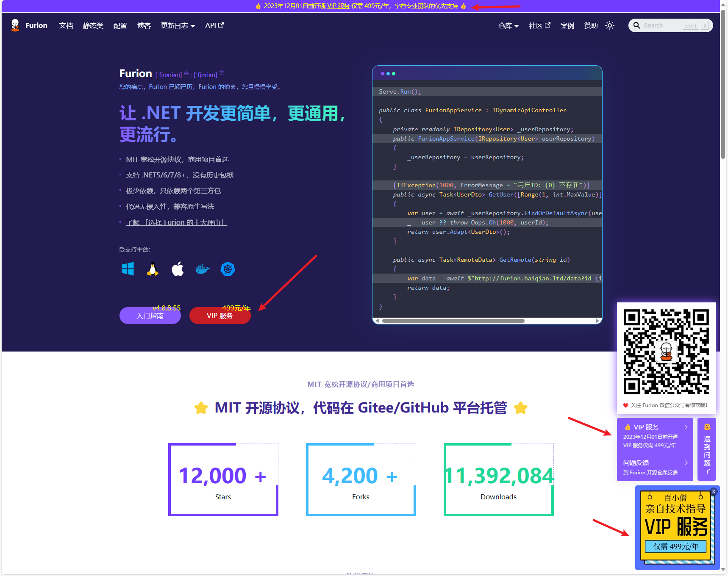This screenshot has height=576, width=728.
Task: Click the Search input field
Action: click(671, 25)
